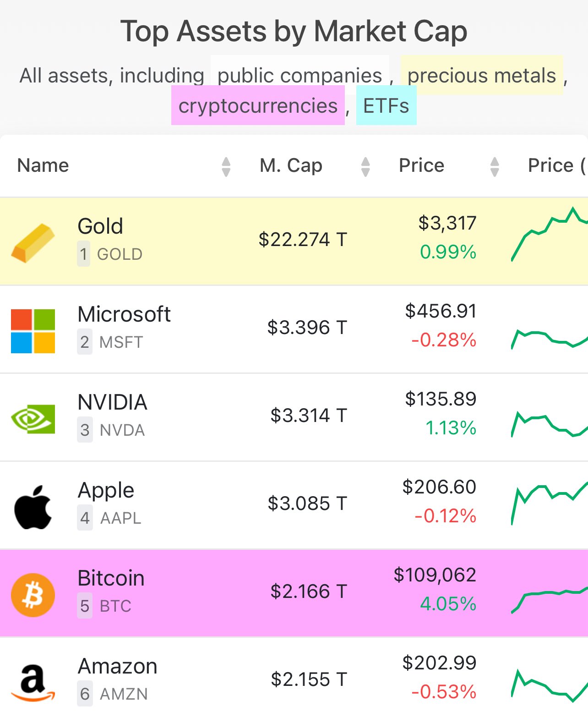Select the Amazon $2.155 T market cap cell
The height and width of the screenshot is (723, 588).
tap(309, 679)
